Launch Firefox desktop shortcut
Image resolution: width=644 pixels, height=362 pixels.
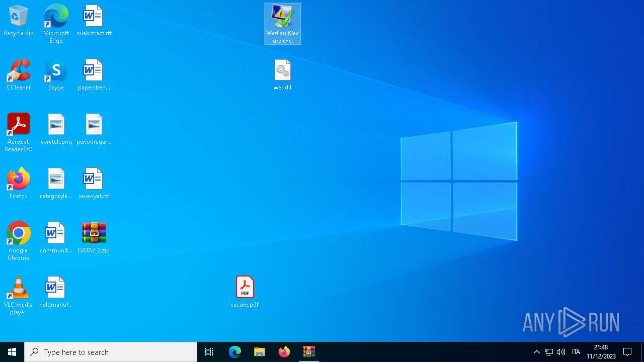pos(19,184)
